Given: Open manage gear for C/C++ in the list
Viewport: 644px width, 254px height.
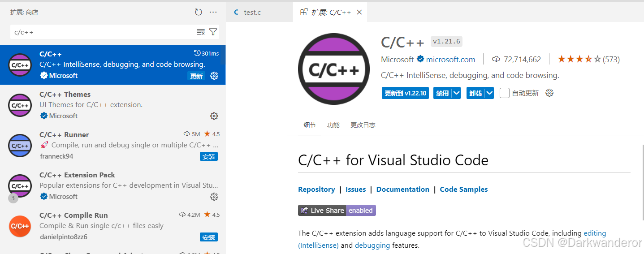Looking at the screenshot, I should coord(214,76).
